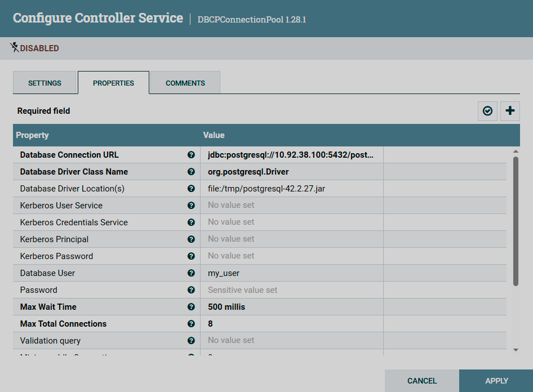Select the Properties tab

[114, 83]
